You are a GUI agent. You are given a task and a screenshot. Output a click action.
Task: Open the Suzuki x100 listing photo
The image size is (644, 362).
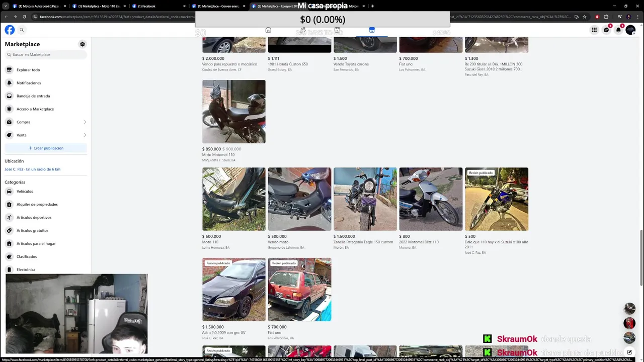(497, 199)
